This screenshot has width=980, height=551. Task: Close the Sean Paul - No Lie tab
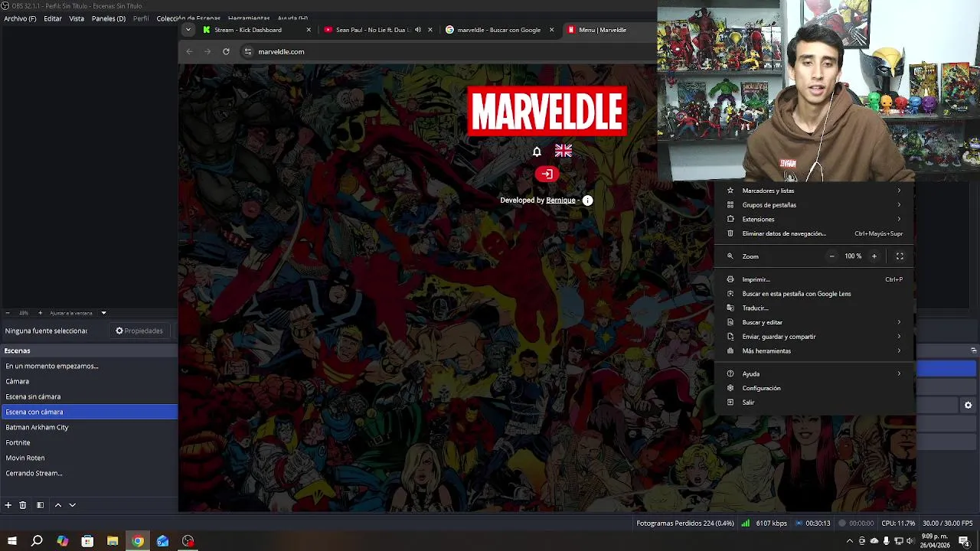pyautogui.click(x=430, y=30)
